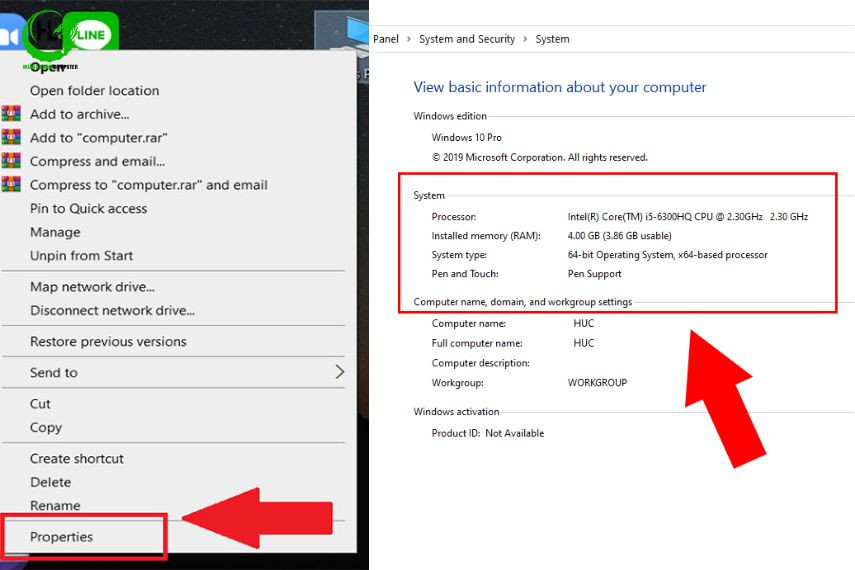Viewport: 855px width, 570px height.
Task: Click WinRAR icon beside Add to archive
Action: 11,113
